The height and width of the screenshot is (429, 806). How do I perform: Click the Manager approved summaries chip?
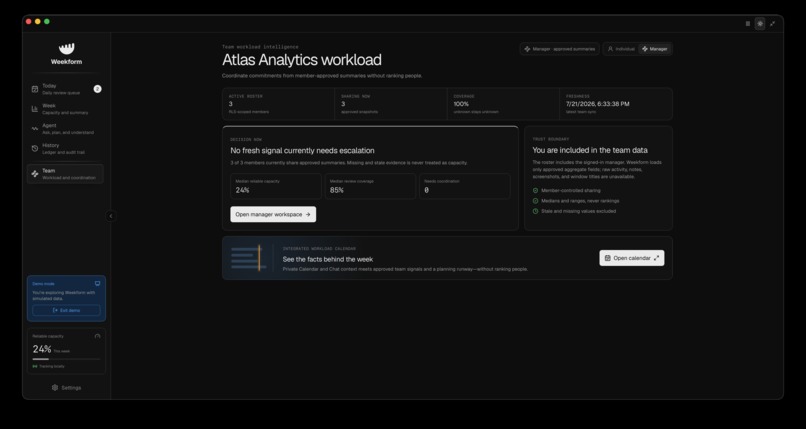(x=559, y=49)
